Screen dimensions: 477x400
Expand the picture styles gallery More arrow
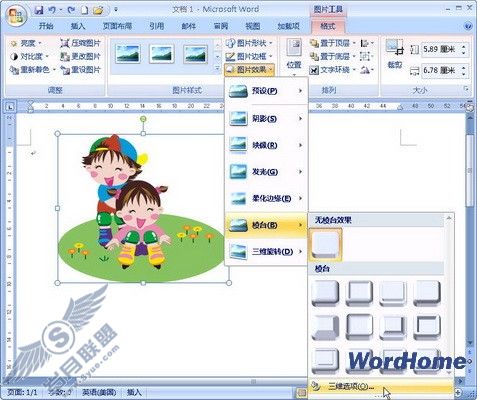(217, 69)
